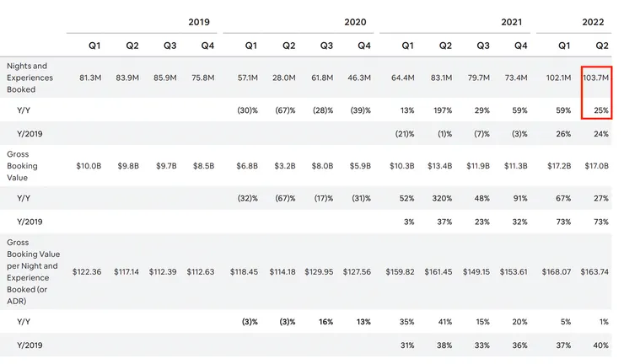Select the highlighted 25% Y/Y value

(x=600, y=110)
